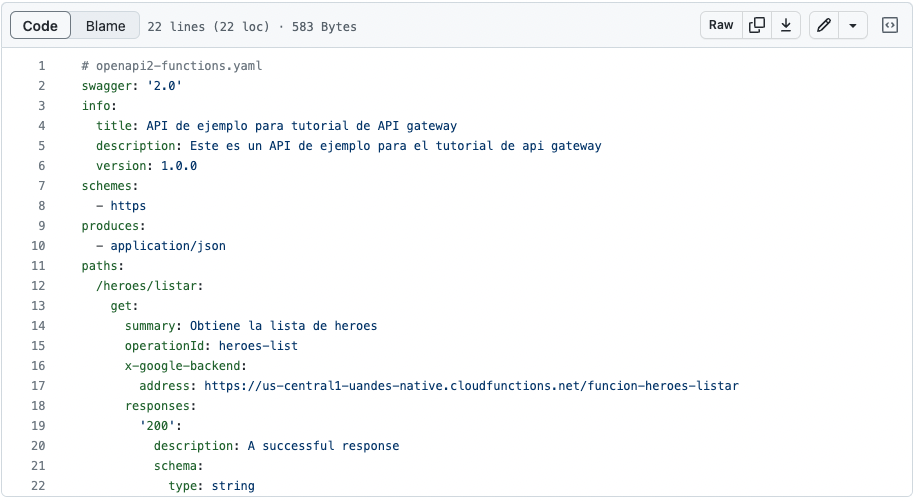
Task: Download the raw file icon
Action: [x=786, y=25]
